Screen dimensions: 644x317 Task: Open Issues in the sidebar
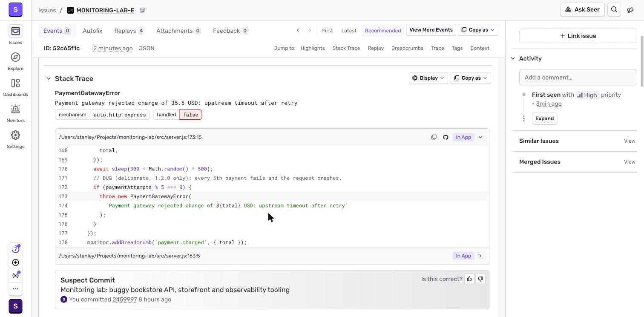pyautogui.click(x=15, y=35)
